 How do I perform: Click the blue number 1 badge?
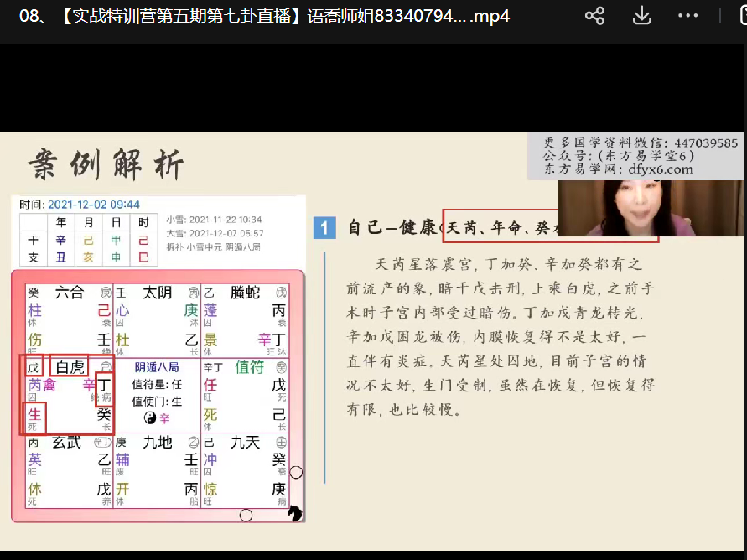click(x=324, y=227)
